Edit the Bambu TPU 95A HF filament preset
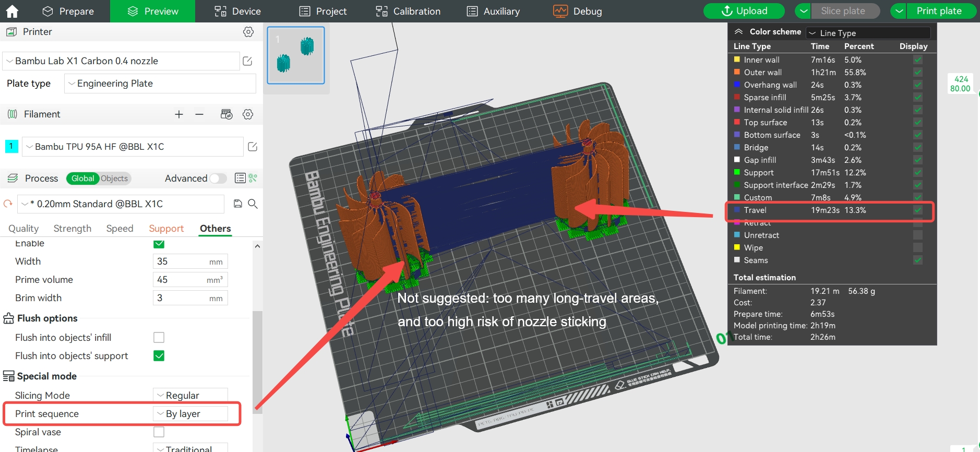Screen dimensions: 980x452 pos(253,147)
